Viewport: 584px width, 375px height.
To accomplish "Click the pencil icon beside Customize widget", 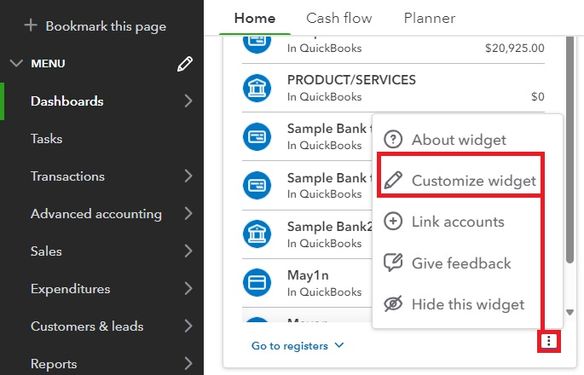I will point(393,180).
